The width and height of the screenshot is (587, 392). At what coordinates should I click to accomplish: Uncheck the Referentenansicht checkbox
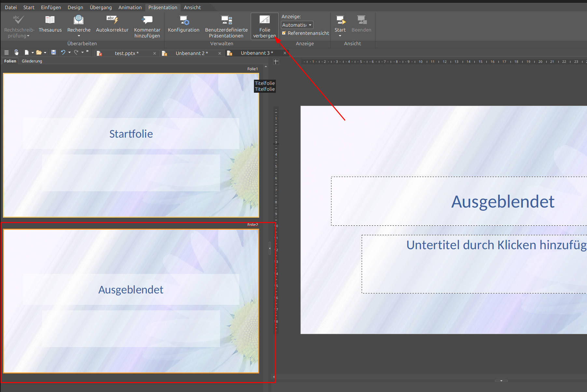[284, 33]
